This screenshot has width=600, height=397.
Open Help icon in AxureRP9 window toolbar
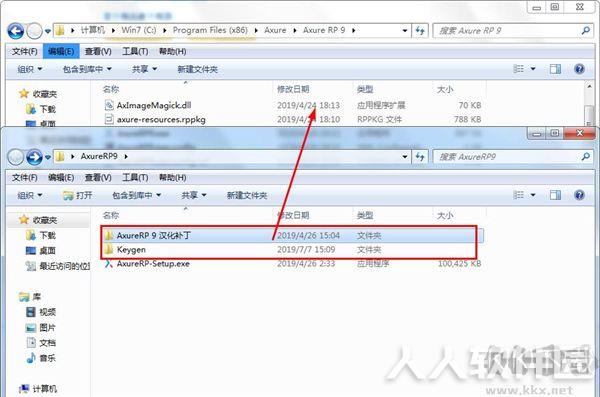click(x=579, y=195)
